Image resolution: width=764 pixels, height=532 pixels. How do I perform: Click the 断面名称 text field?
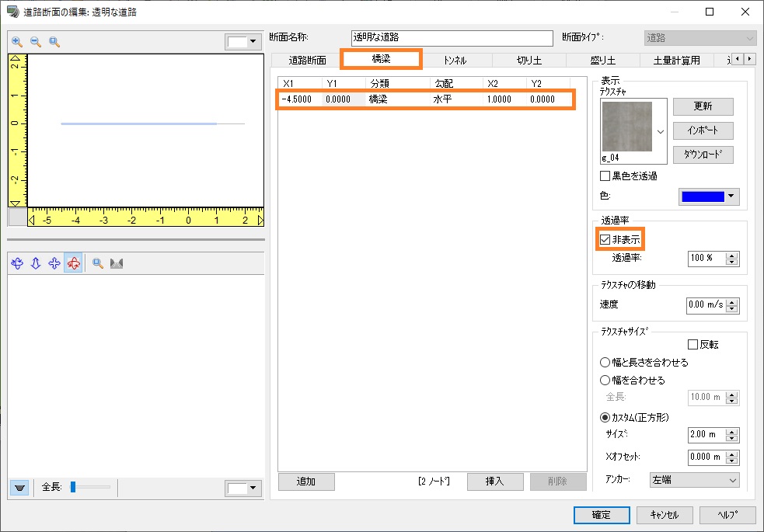click(x=452, y=37)
